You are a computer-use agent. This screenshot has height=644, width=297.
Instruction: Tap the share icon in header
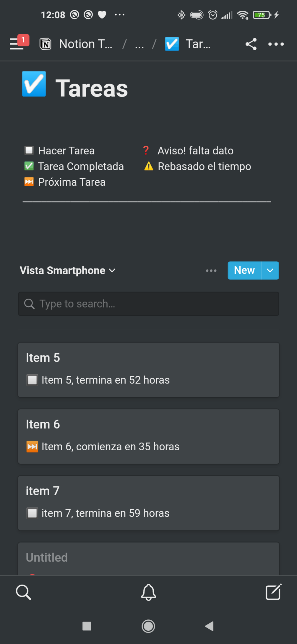click(x=251, y=44)
